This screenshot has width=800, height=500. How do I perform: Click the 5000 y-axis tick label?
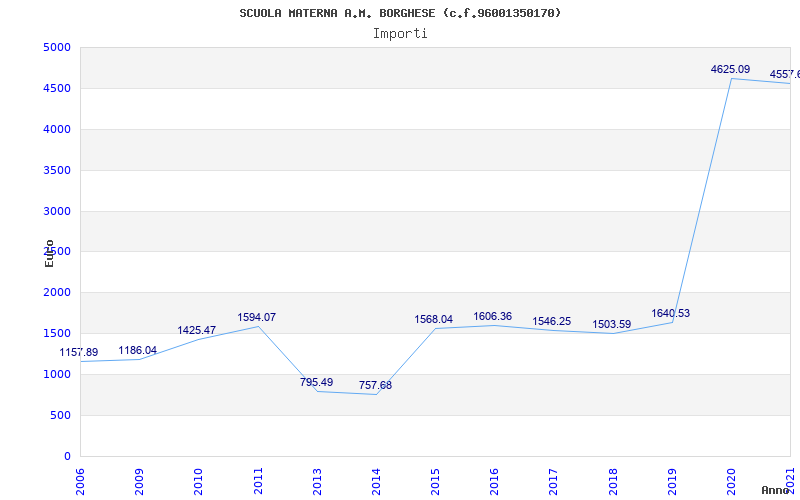[57, 47]
